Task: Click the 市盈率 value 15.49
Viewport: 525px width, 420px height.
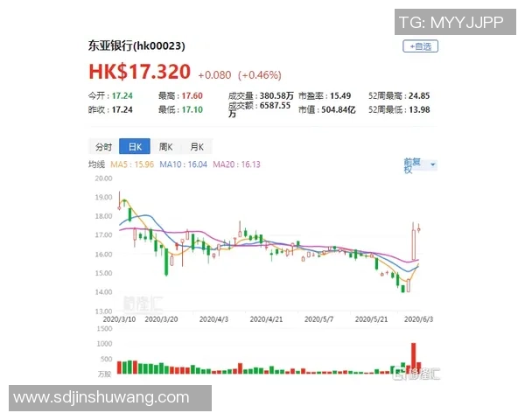Action: (340, 95)
